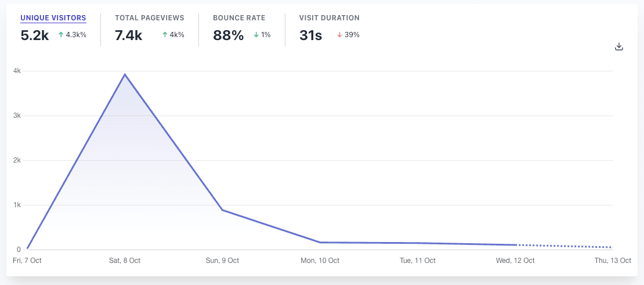
Task: Click the red down arrow beside 39%
Action: (x=340, y=35)
